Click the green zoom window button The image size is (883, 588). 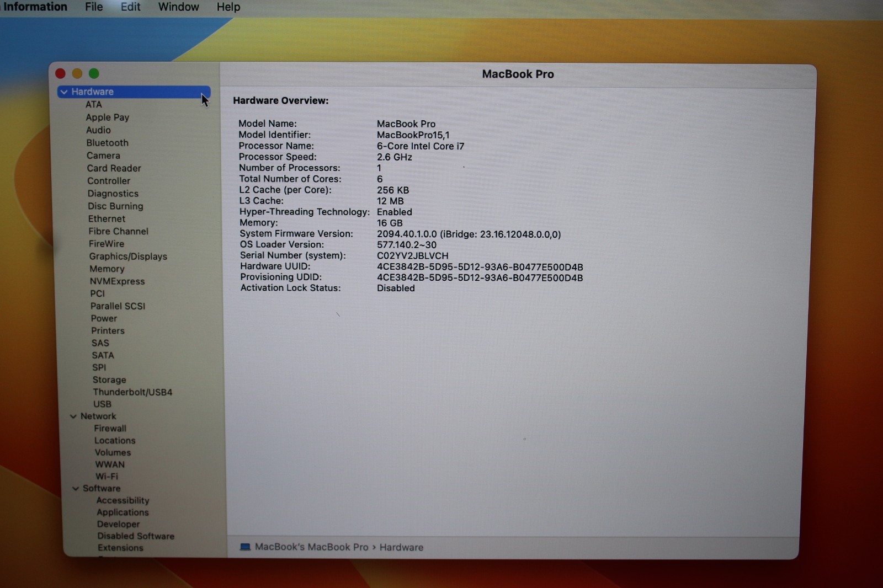(x=94, y=74)
